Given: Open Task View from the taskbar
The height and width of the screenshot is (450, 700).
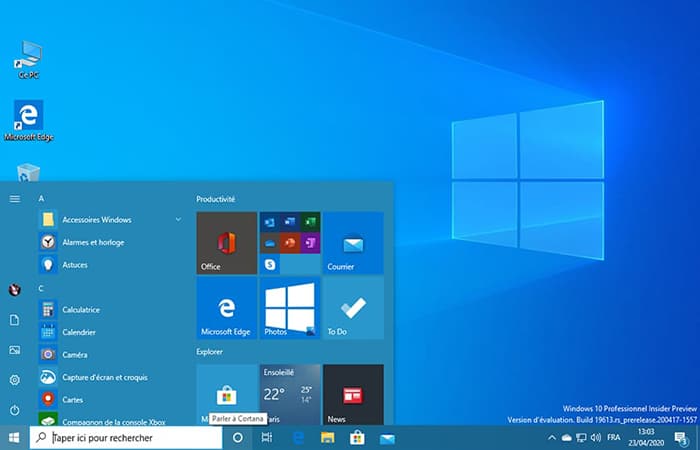Looking at the screenshot, I should (267, 438).
